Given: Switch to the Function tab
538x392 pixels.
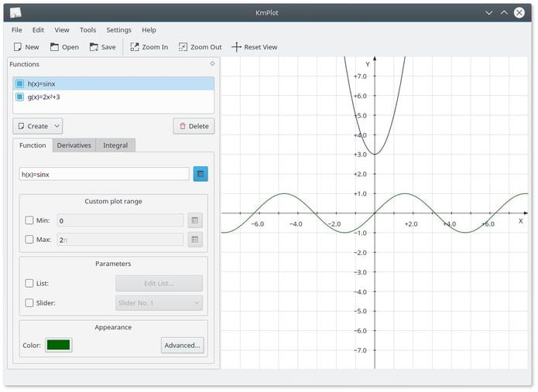Looking at the screenshot, I should click(x=33, y=145).
